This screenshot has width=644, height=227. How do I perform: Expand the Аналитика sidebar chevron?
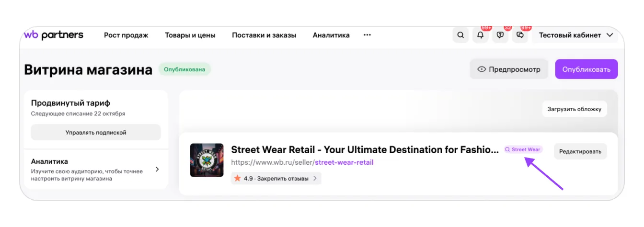click(x=157, y=170)
